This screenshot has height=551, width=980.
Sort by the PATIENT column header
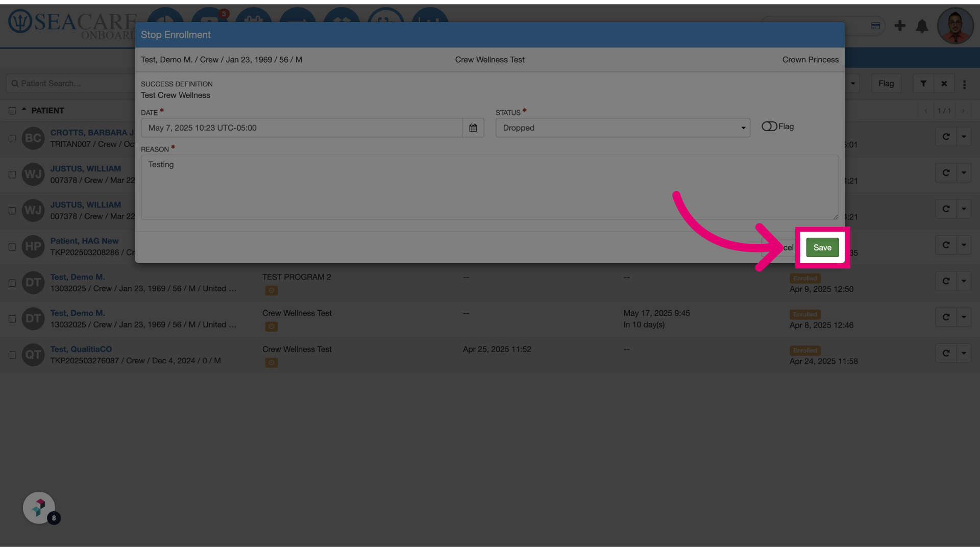pyautogui.click(x=47, y=111)
